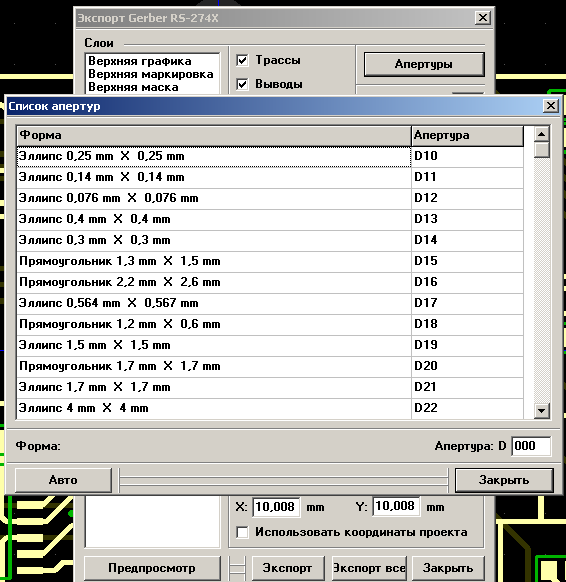Click Закрыть in the aperture list dialog
566x582 pixels.
(504, 480)
